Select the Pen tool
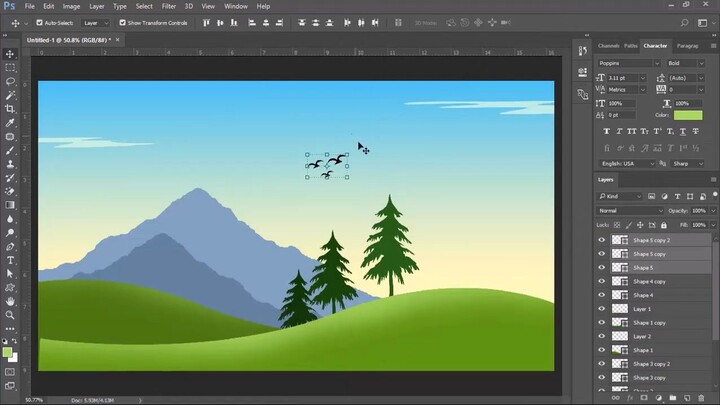Screen dimensions: 720x405 pos(10,247)
